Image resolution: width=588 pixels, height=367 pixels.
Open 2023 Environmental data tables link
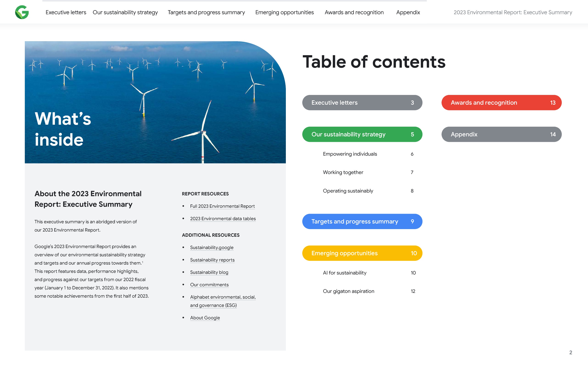(223, 219)
